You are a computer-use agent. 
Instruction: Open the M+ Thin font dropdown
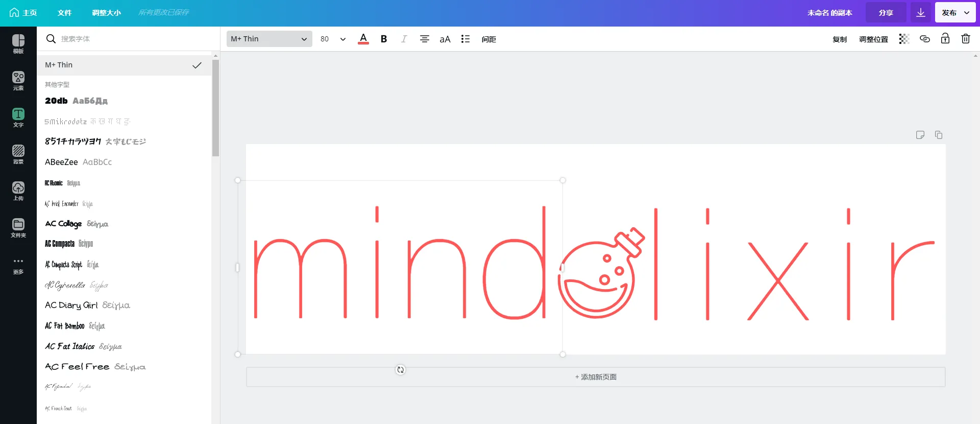[x=269, y=39]
